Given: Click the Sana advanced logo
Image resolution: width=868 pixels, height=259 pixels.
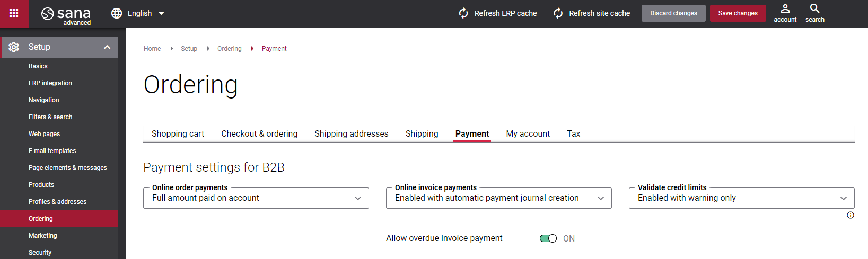Looking at the screenshot, I should click(66, 15).
